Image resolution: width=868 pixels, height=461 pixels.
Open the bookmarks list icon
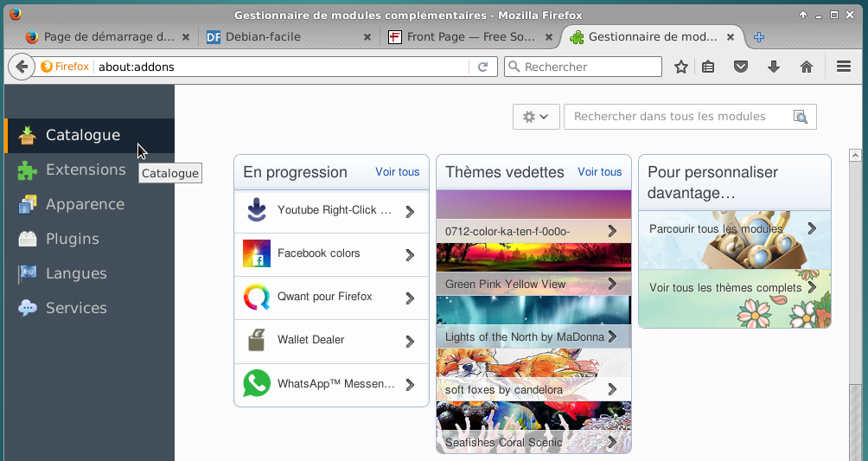708,67
